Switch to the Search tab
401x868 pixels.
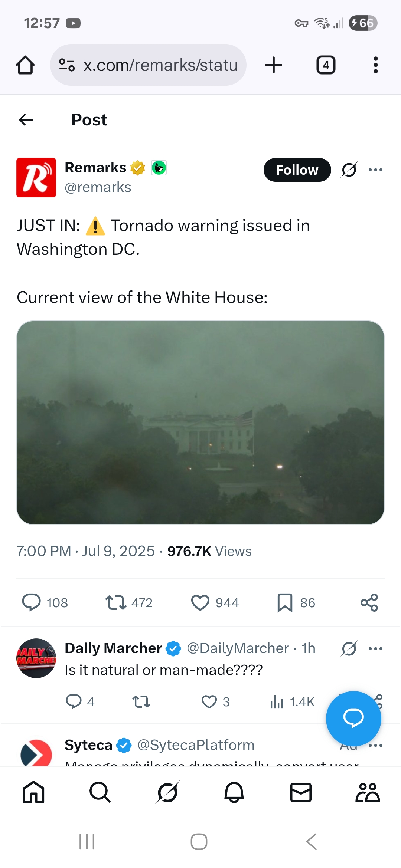click(100, 792)
